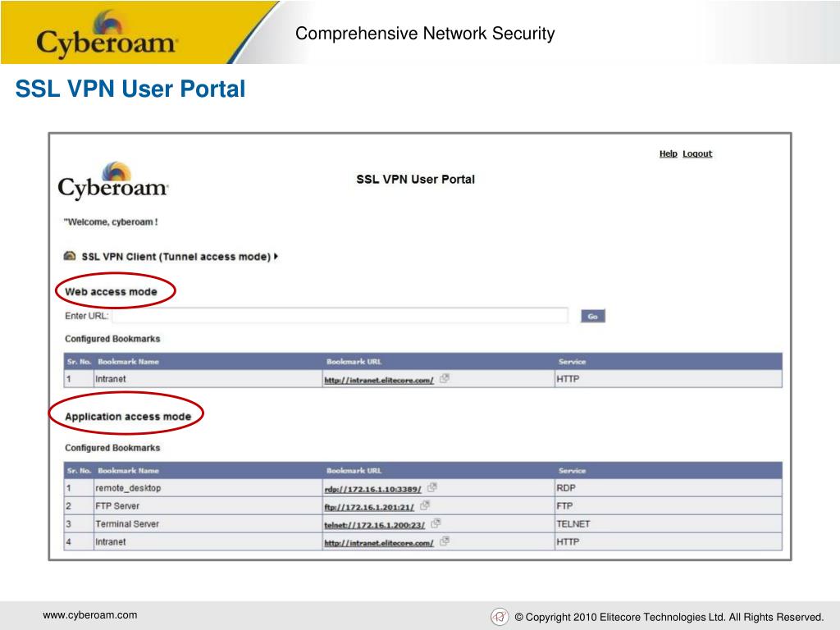Click new-window icon next to rdp bookmark URL

(431, 487)
